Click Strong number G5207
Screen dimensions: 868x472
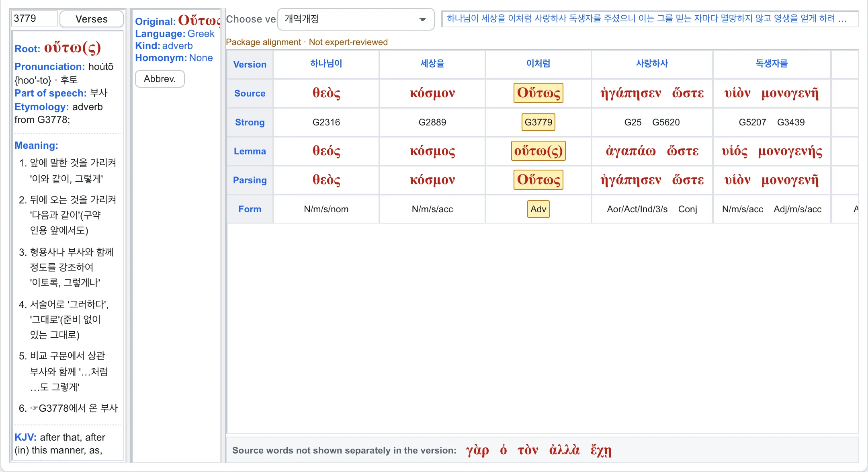(x=753, y=122)
